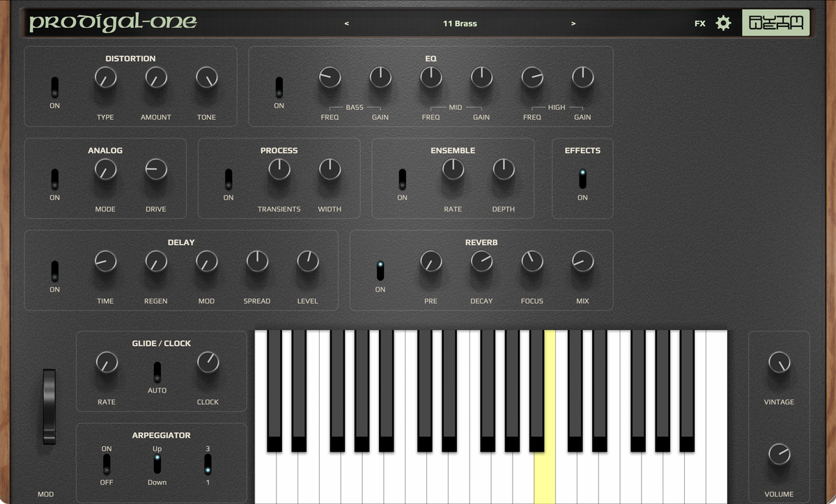836x504 pixels.
Task: Go to next preset with right arrow
Action: (573, 24)
